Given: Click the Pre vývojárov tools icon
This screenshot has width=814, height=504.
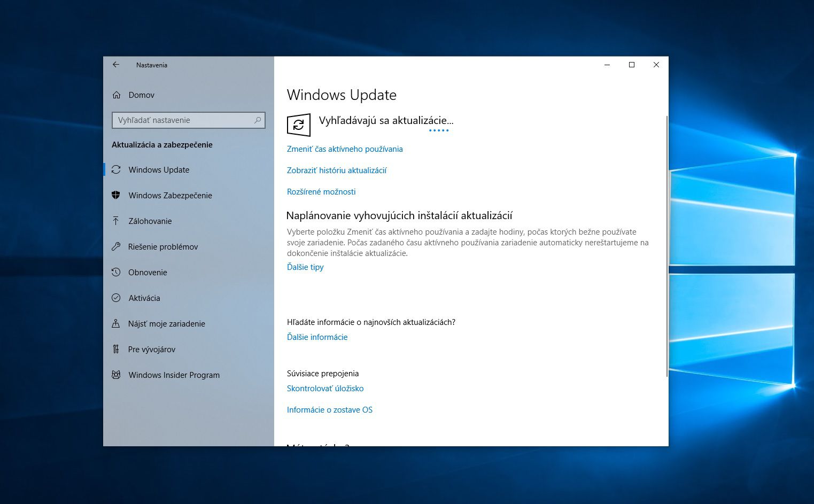Looking at the screenshot, I should pos(116,349).
